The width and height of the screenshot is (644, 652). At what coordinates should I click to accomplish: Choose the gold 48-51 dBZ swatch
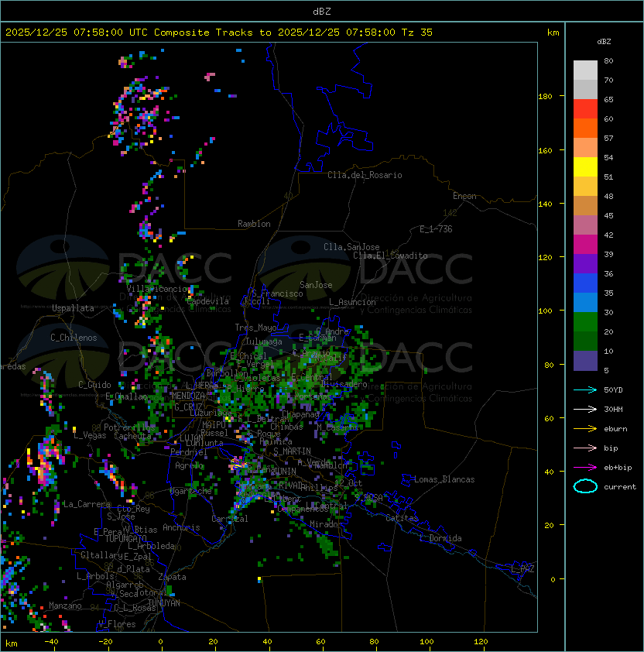pyautogui.click(x=585, y=187)
